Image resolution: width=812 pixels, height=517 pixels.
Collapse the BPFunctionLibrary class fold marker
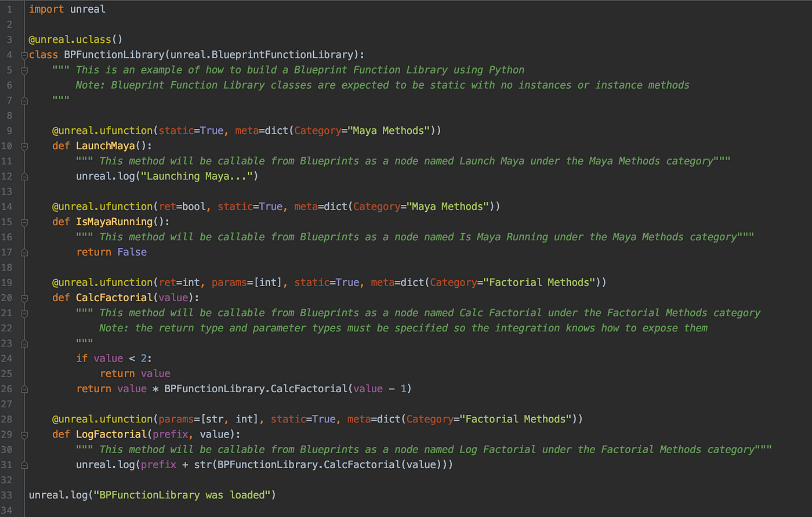point(24,55)
